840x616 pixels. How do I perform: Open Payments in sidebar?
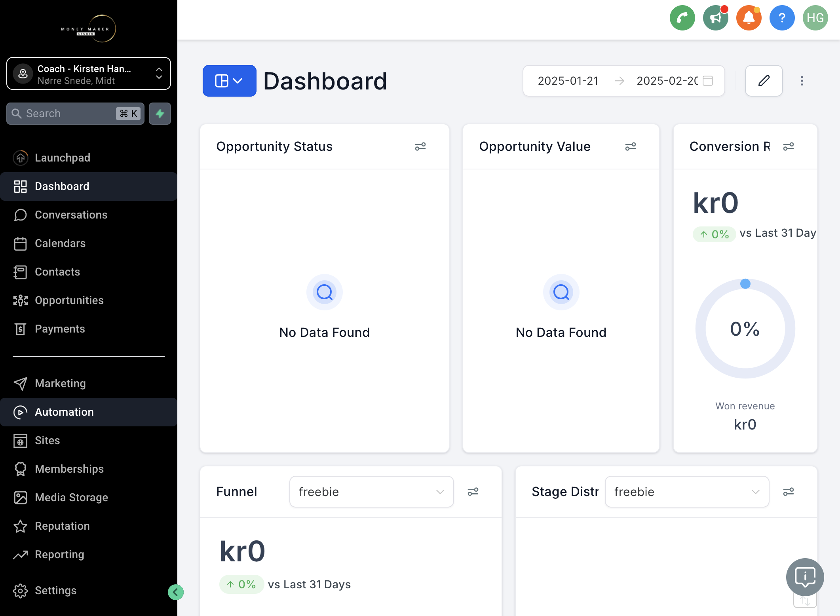[89, 329]
